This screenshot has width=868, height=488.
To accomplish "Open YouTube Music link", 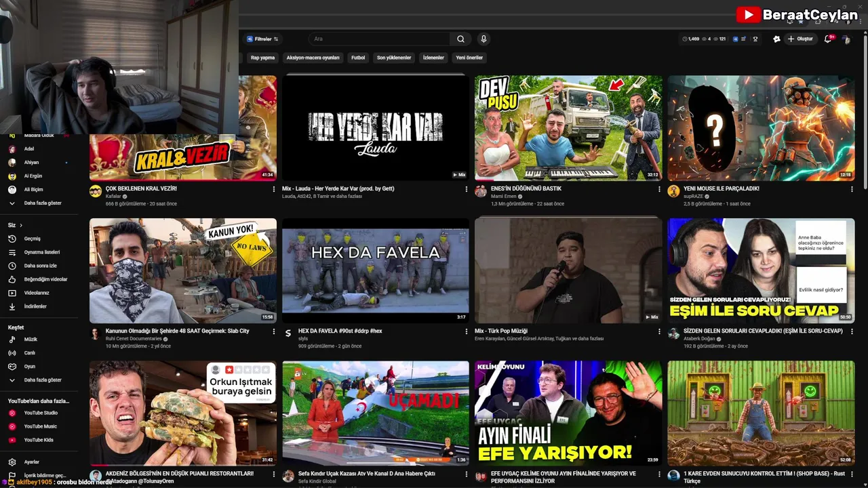I will pos(40,426).
